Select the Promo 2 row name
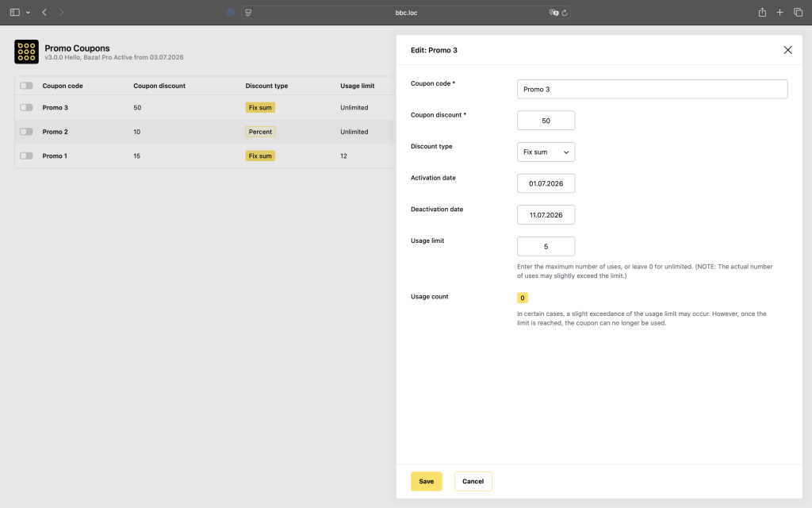Screen dimensions: 812x508 [x=55, y=132]
